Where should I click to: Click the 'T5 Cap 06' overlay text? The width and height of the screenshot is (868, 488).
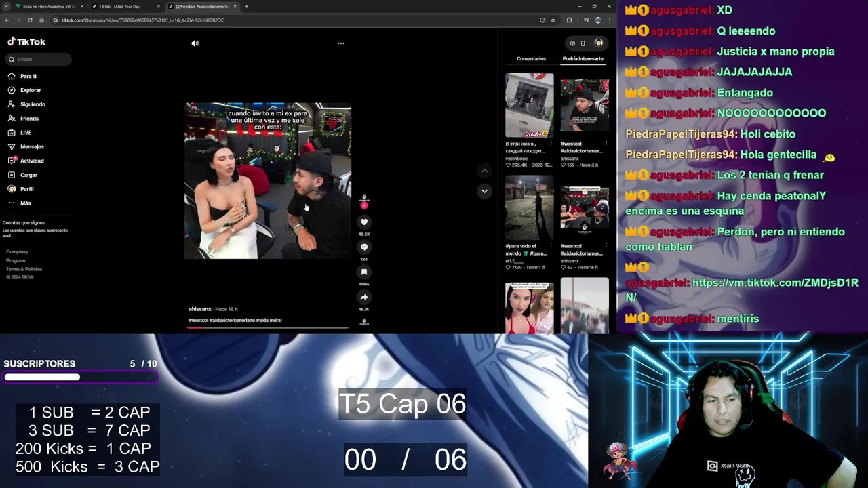(x=402, y=404)
